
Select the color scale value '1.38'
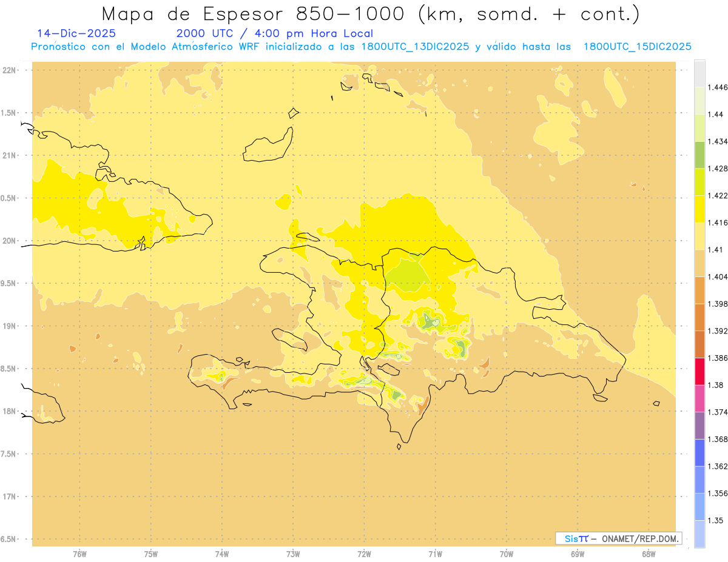pos(716,385)
